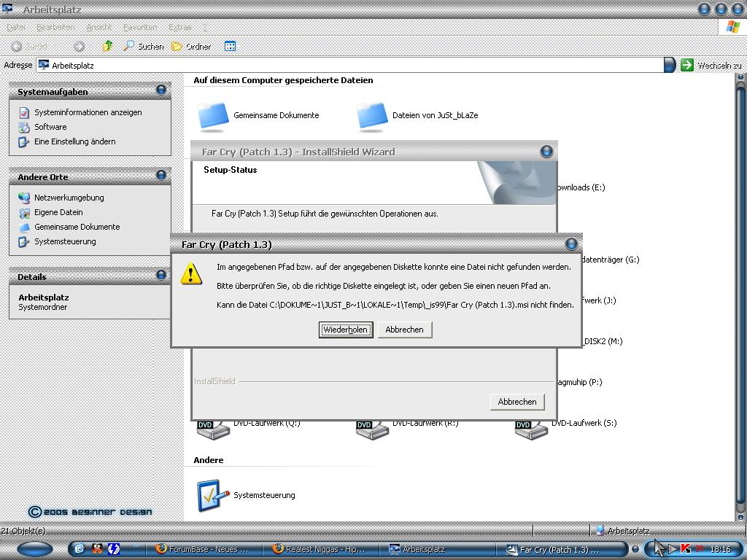This screenshot has height=560, width=747.
Task: Select the Datenträger (G:) drive label
Action: pyautogui.click(x=611, y=260)
